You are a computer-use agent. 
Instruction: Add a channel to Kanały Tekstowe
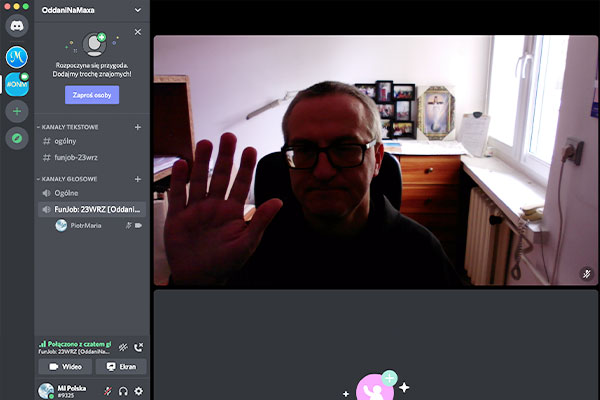[138, 127]
